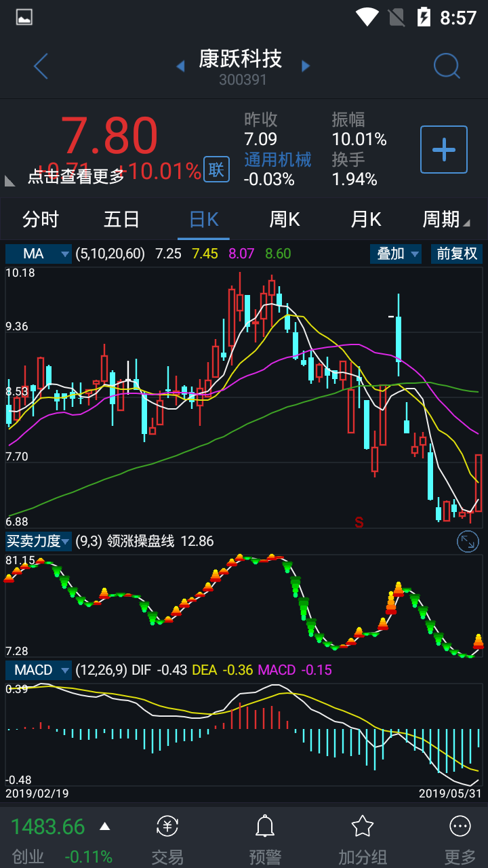This screenshot has width=488, height=868.
Task: Toggle the 前复权 adjustment button
Action: click(x=457, y=254)
